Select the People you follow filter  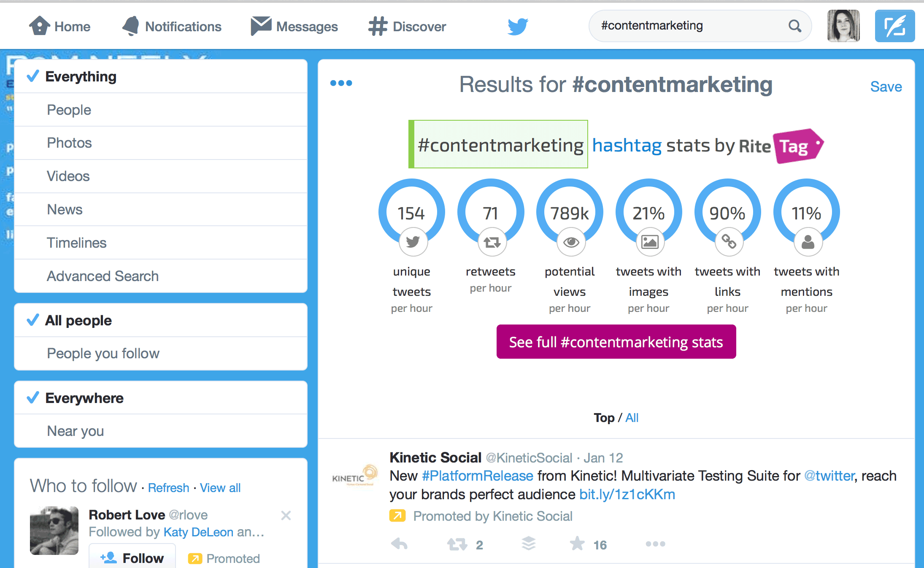pyautogui.click(x=103, y=354)
